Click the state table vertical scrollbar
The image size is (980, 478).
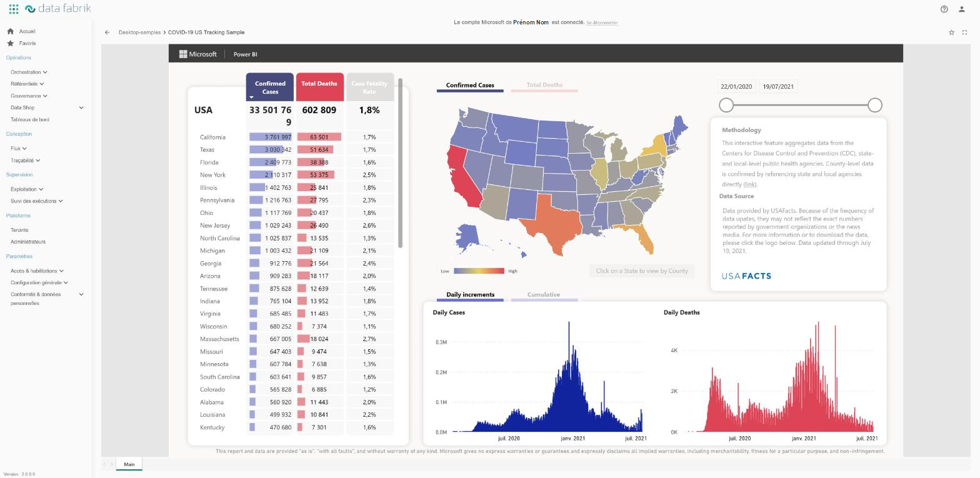tap(400, 162)
